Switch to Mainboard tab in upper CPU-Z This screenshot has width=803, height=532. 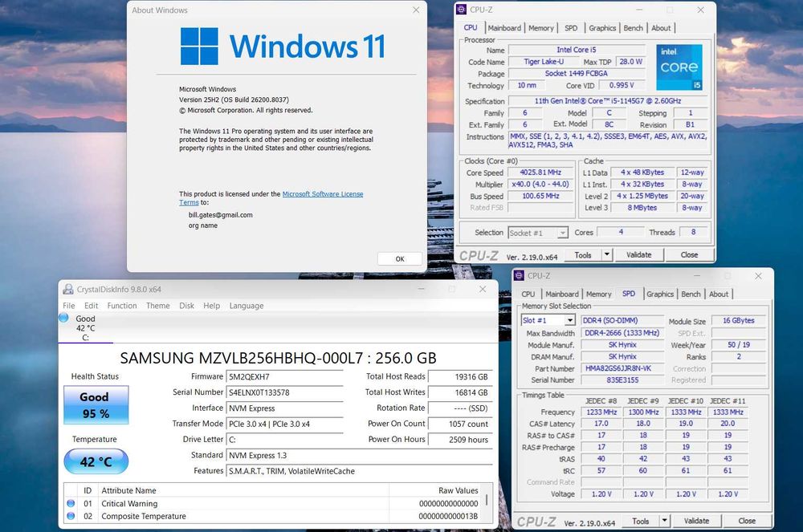coord(504,28)
